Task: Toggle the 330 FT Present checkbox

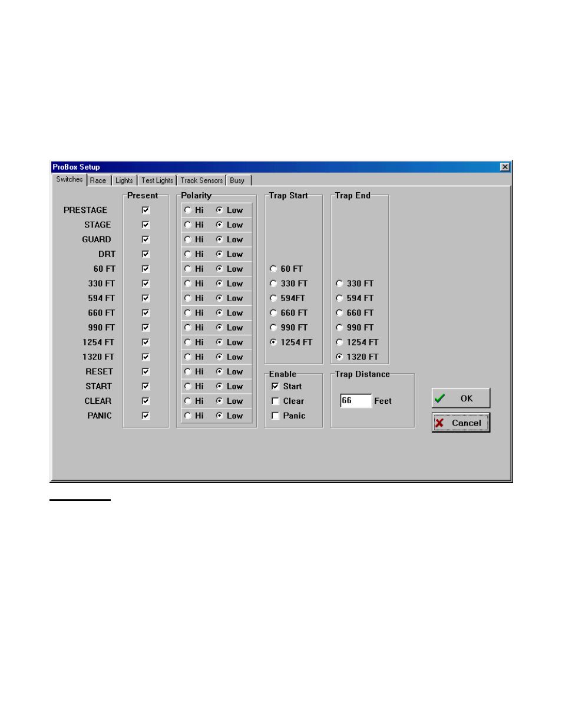Action: (x=146, y=284)
